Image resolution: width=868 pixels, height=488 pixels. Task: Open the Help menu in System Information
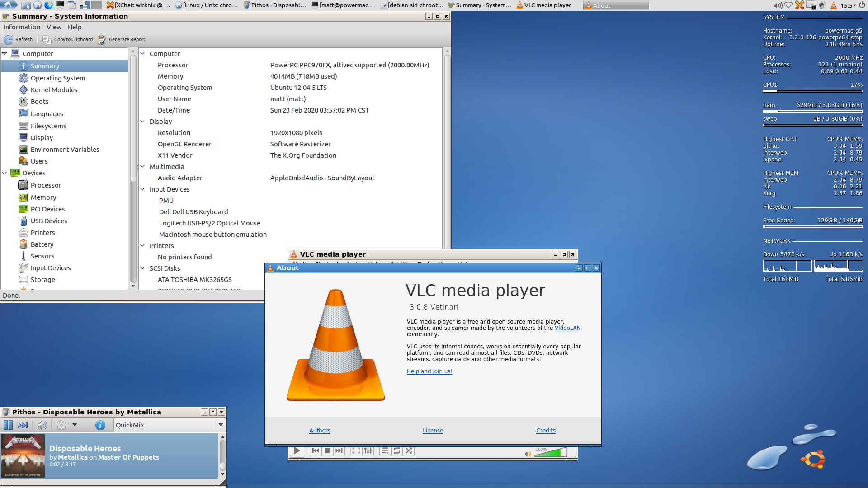tap(75, 27)
